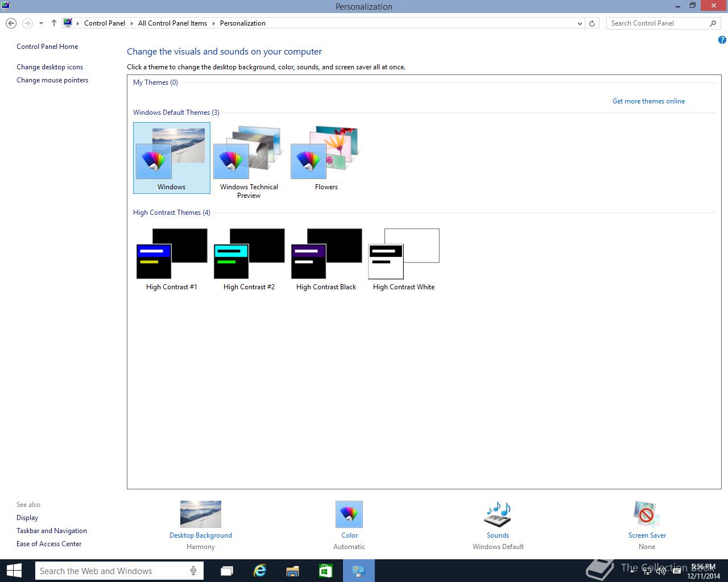The height and width of the screenshot is (582, 728).
Task: Click the Forward navigation arrow
Action: [27, 23]
